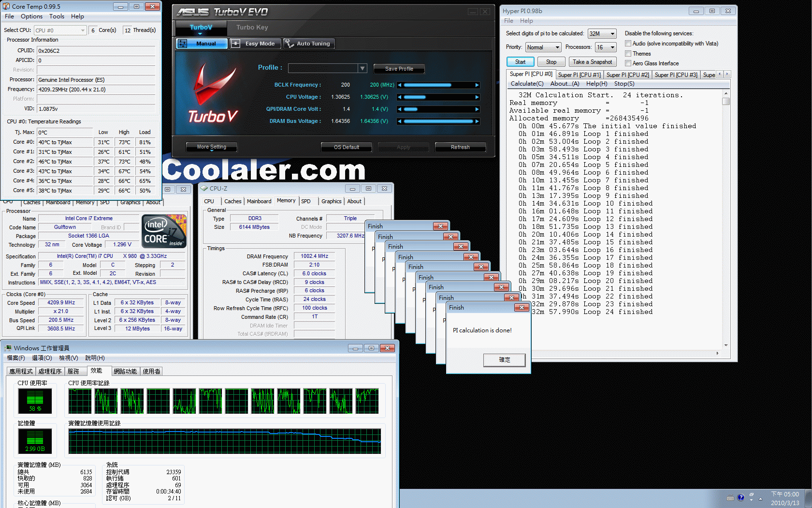
Task: Click the CPU-Z title bar icon
Action: [x=204, y=188]
